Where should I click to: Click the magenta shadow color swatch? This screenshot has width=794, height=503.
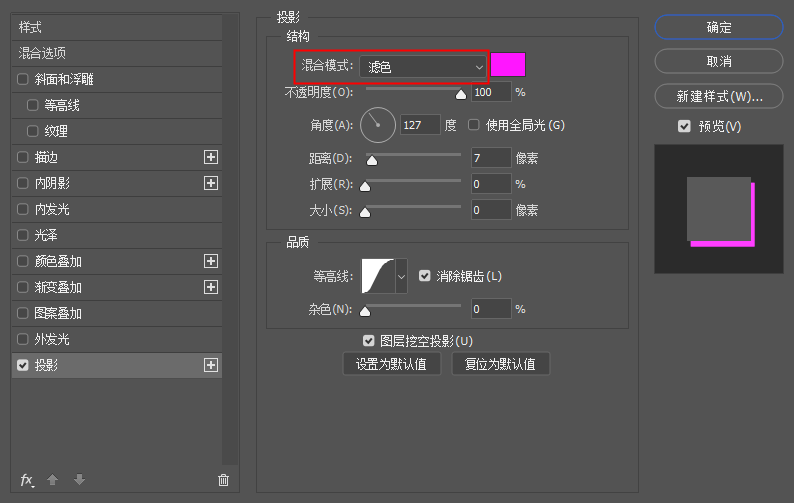[x=508, y=64]
